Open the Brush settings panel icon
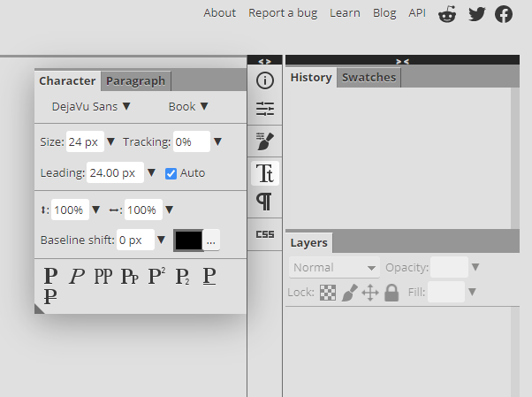Screen dimensions: 532x397 [264, 140]
